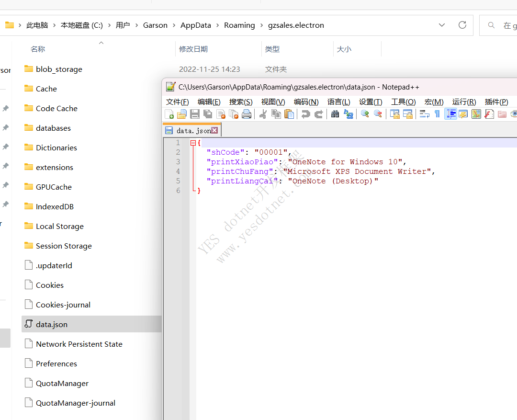Go to Roaming in the breadcrumb

pos(239,25)
